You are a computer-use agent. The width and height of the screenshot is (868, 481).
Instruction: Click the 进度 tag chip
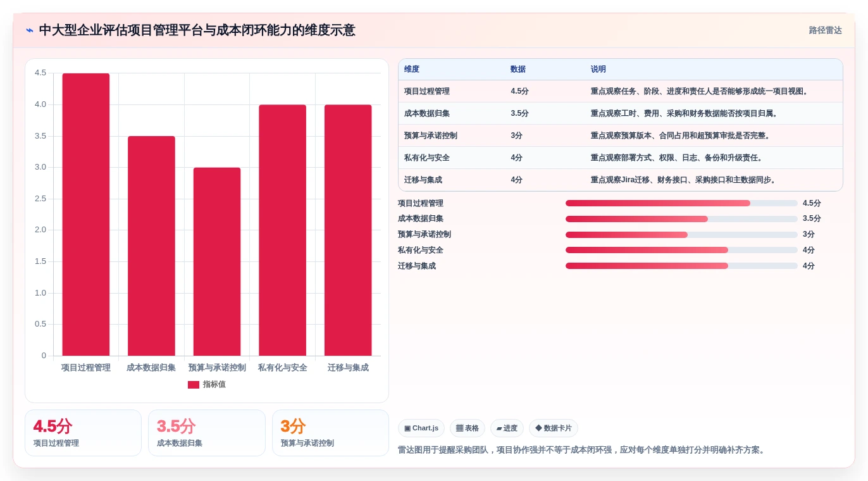pos(507,428)
